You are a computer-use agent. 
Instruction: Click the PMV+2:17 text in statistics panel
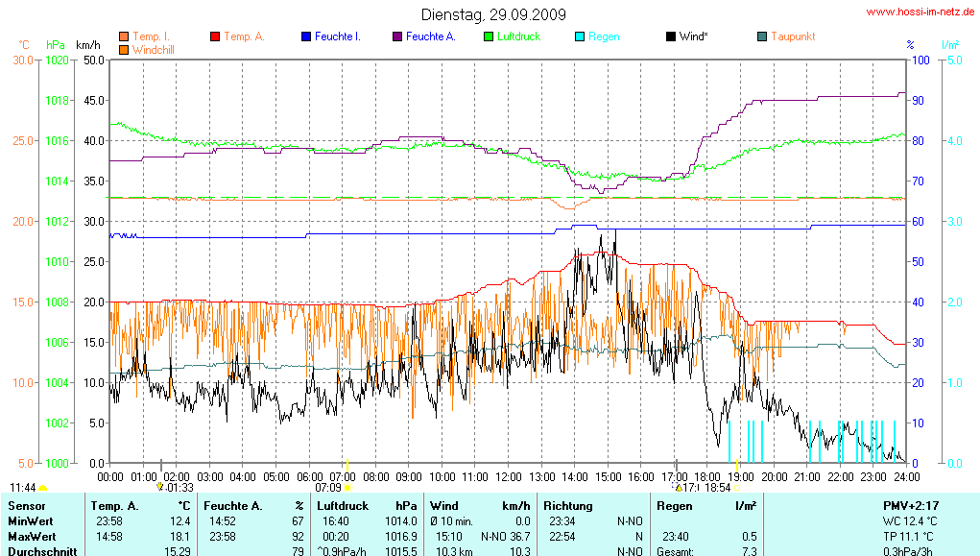click(910, 505)
